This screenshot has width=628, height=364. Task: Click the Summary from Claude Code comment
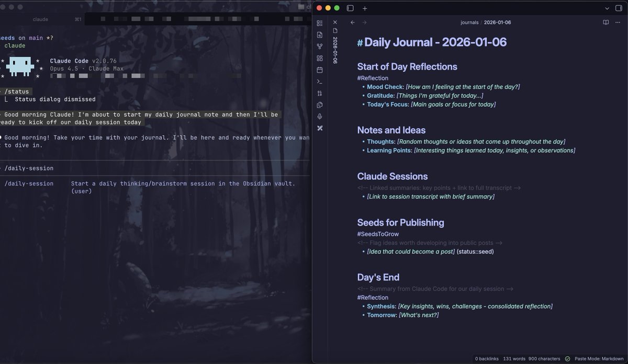coord(435,289)
